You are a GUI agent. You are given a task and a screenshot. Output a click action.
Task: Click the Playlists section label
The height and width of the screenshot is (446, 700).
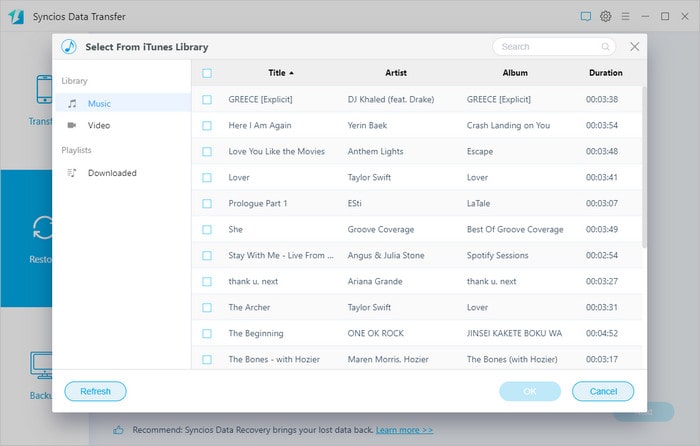76,150
